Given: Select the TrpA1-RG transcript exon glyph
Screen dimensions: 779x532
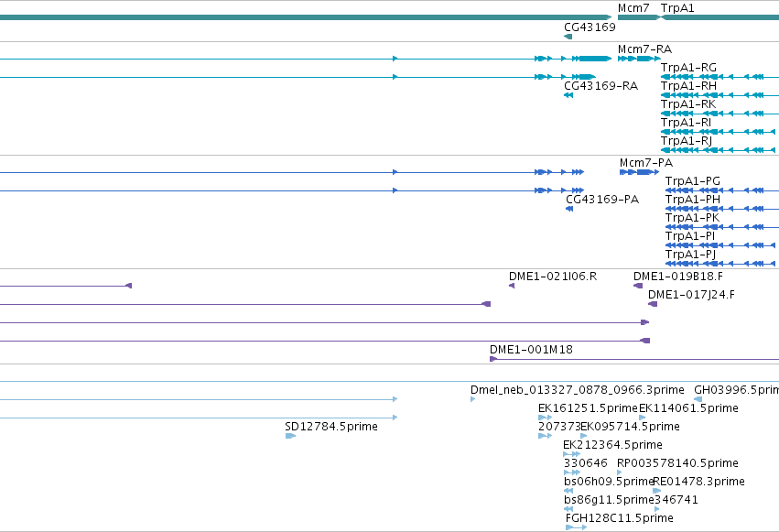Looking at the screenshot, I should pyautogui.click(x=719, y=77).
